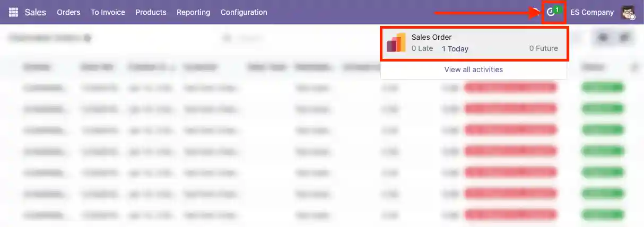
Task: Expand the Configuration menu
Action: coord(243,12)
